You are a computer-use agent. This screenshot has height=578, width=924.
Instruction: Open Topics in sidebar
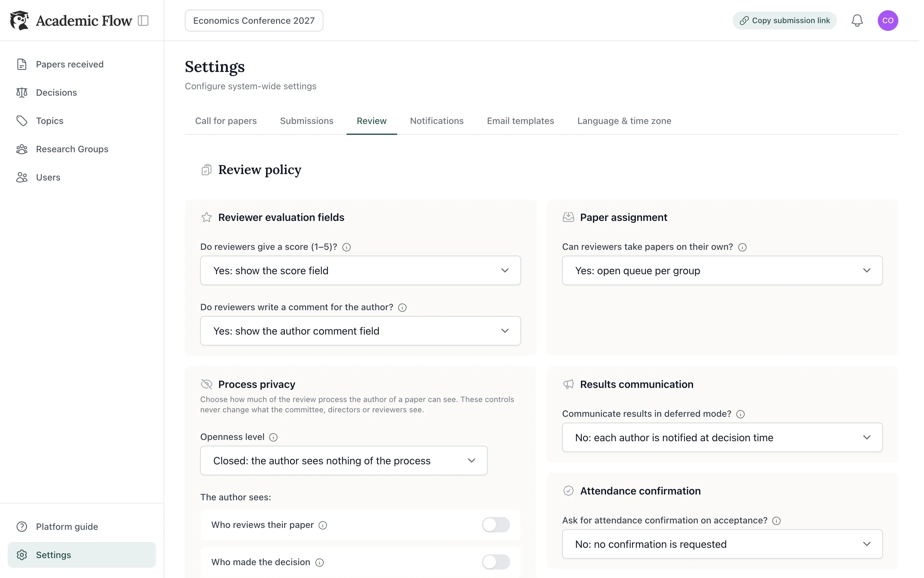(x=82, y=121)
